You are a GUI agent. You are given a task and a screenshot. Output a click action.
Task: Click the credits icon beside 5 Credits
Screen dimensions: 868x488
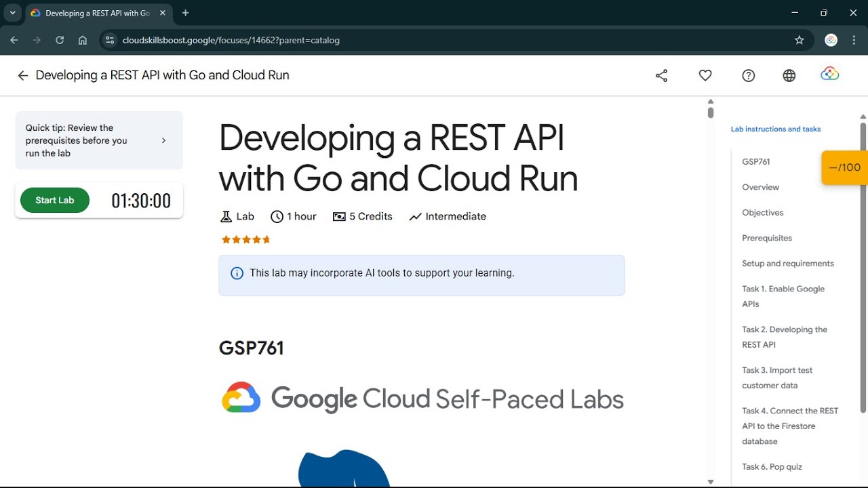[339, 217]
